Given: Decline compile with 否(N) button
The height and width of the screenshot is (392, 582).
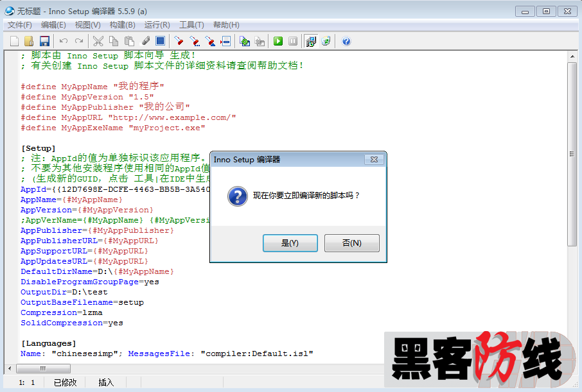Looking at the screenshot, I should click(x=352, y=243).
